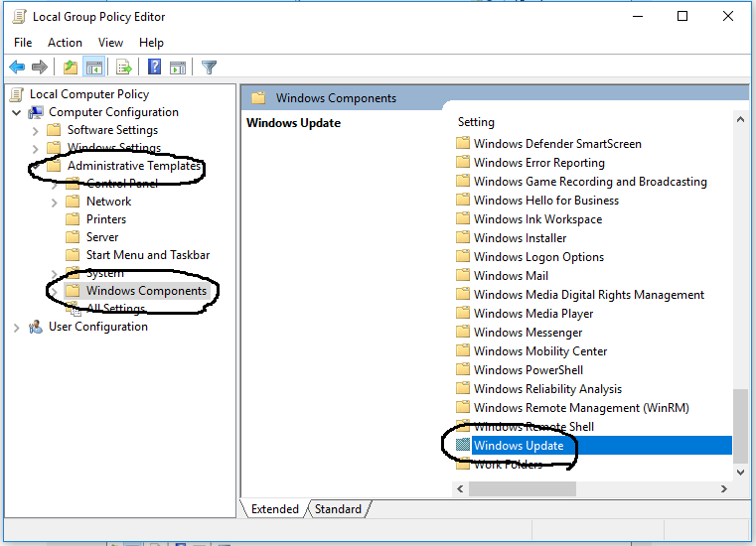
Task: Select Windows Game Recording and Broadcasting
Action: pyautogui.click(x=590, y=182)
